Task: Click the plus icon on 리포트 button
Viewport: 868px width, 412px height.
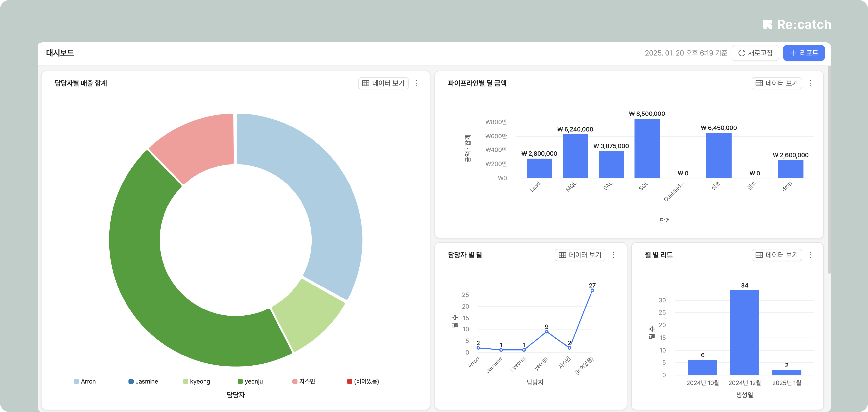Action: 793,53
